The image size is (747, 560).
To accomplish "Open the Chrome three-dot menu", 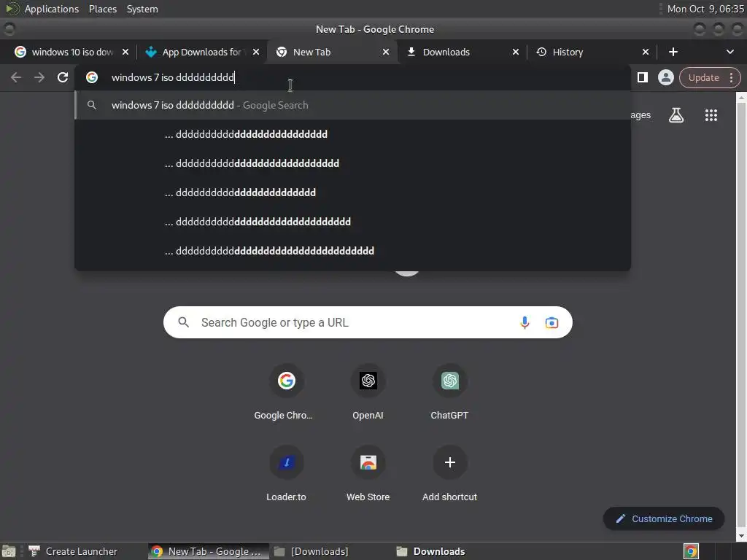I will click(731, 77).
